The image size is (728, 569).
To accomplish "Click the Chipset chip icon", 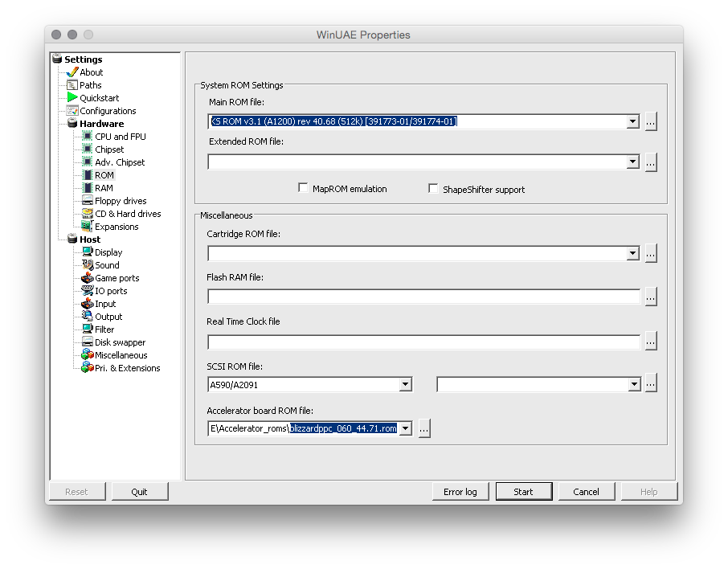I will click(88, 149).
